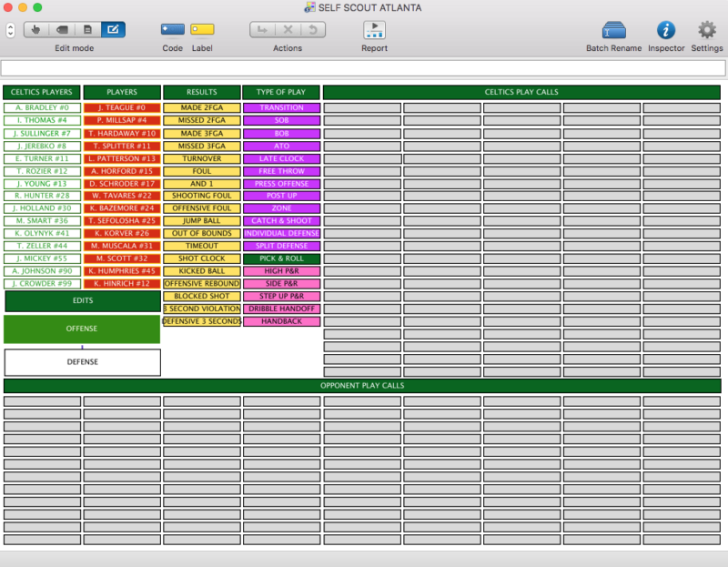
Task: Click the OPPONENT PLAY CALLS header
Action: pos(362,385)
